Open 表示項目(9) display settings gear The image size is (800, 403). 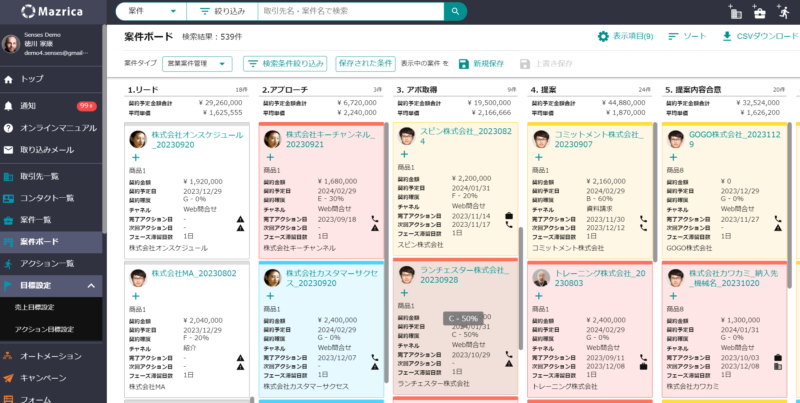pyautogui.click(x=625, y=37)
